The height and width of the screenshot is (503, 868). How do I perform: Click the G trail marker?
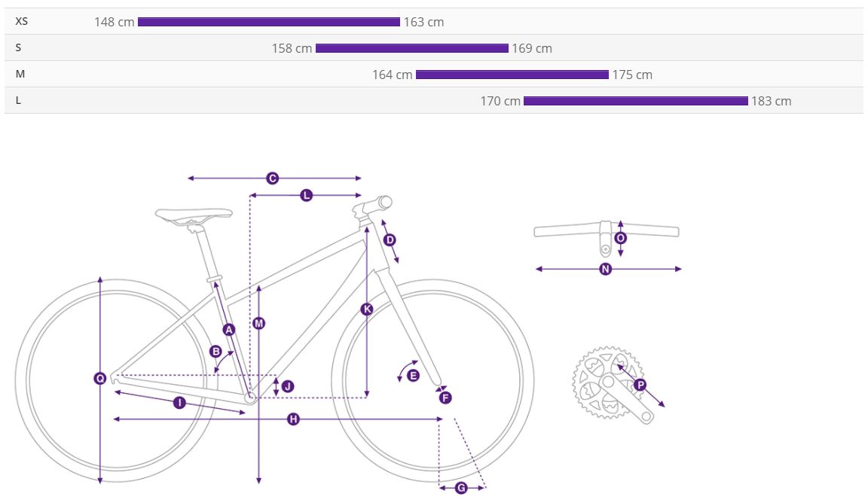point(461,487)
